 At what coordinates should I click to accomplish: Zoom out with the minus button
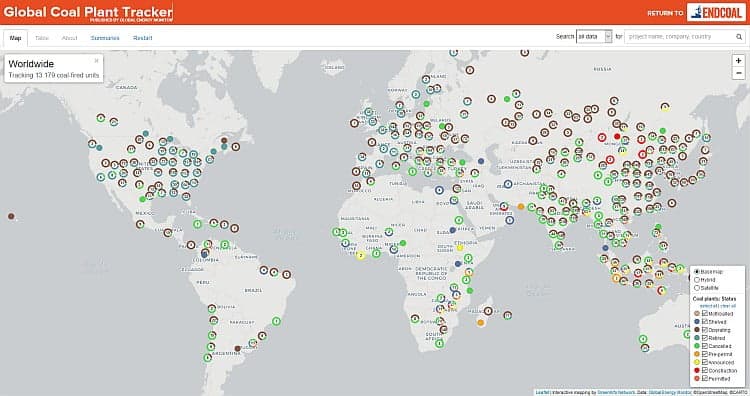click(739, 73)
